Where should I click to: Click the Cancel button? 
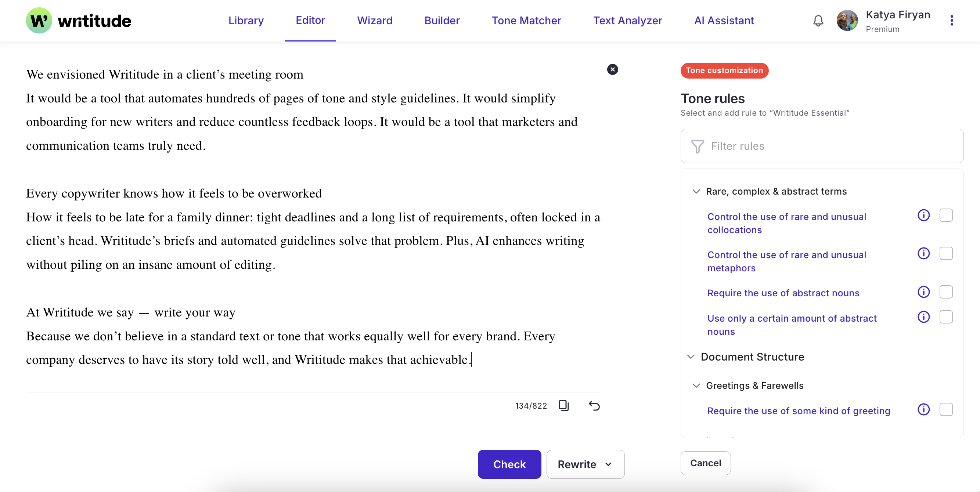(705, 463)
